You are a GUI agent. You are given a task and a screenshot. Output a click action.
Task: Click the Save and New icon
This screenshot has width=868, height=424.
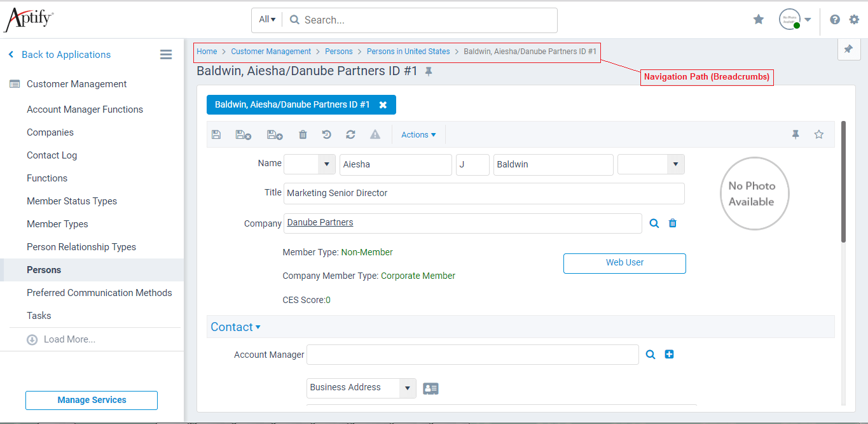[x=275, y=134]
